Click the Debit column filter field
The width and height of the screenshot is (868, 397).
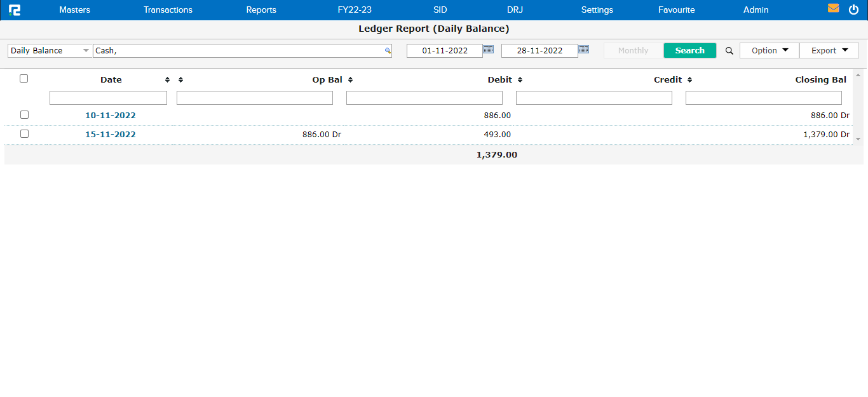[x=424, y=98]
